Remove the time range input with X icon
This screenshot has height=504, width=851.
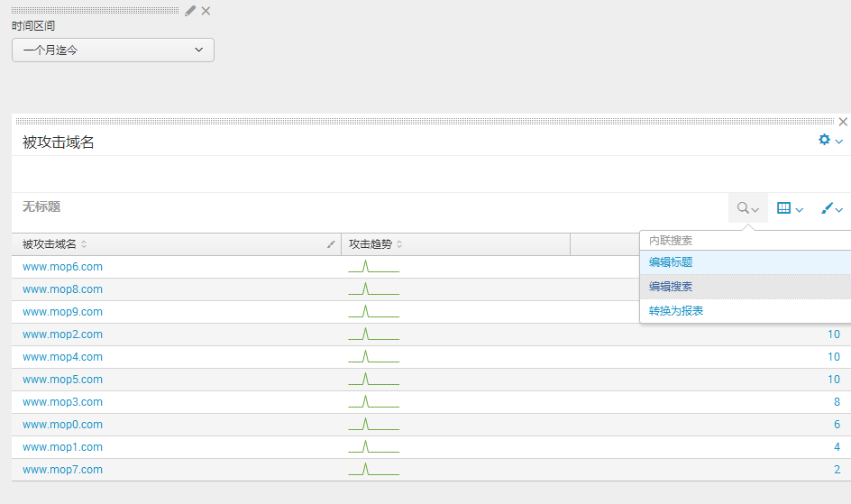(206, 11)
